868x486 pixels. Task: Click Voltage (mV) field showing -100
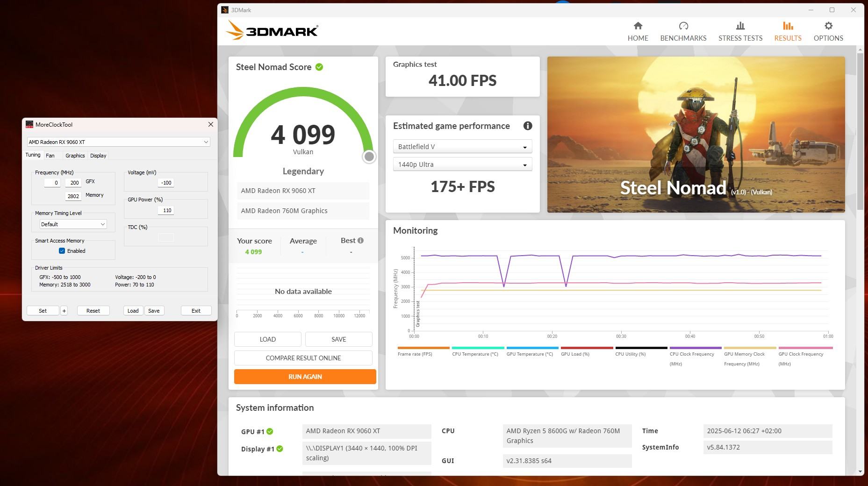(166, 183)
